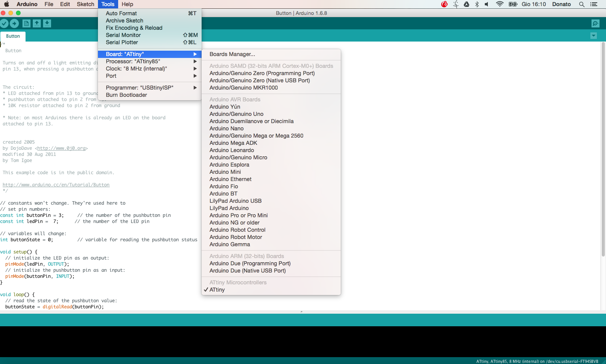This screenshot has height=364, width=606.
Task: Open Notification Center icon
Action: 593,4
